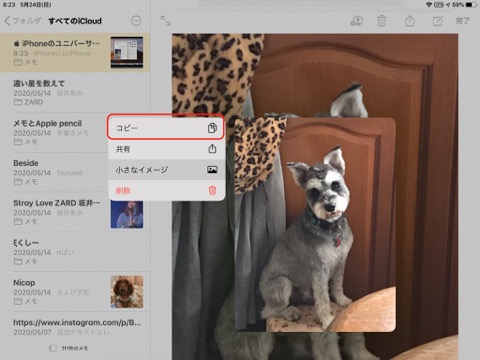This screenshot has height=360, width=480.
Task: Tap the iPhone note screenshot thumbnail
Action: click(127, 52)
